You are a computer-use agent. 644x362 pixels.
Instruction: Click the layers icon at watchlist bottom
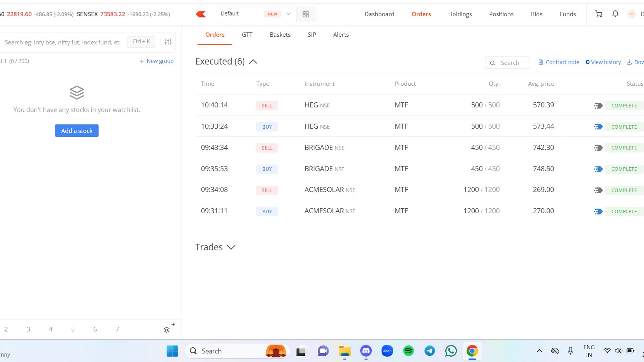[x=167, y=330]
